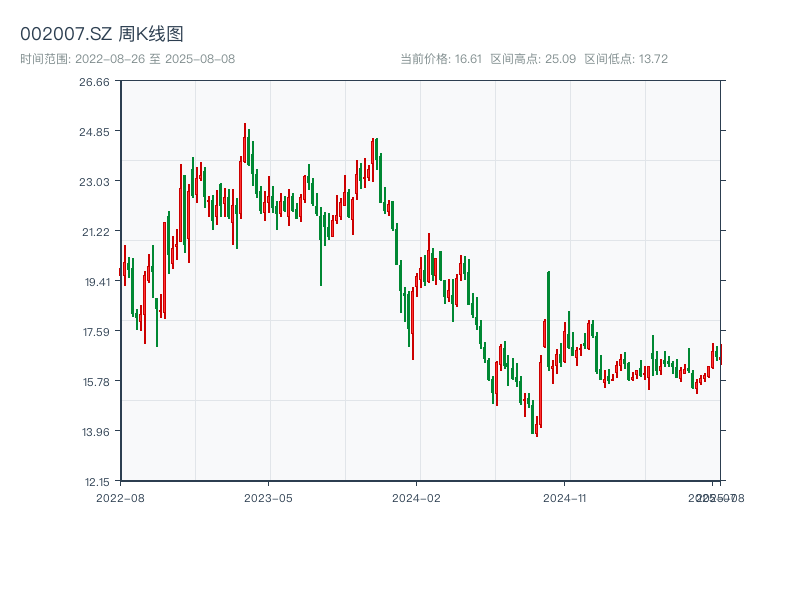Click the 13.96 y-axis price label
Image resolution: width=800 pixels, height=600 pixels.
tap(95, 432)
